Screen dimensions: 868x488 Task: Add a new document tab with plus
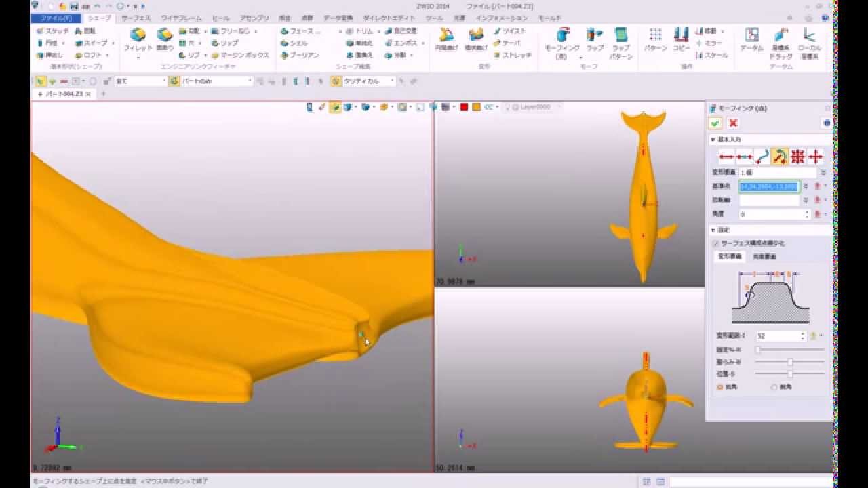[103, 94]
